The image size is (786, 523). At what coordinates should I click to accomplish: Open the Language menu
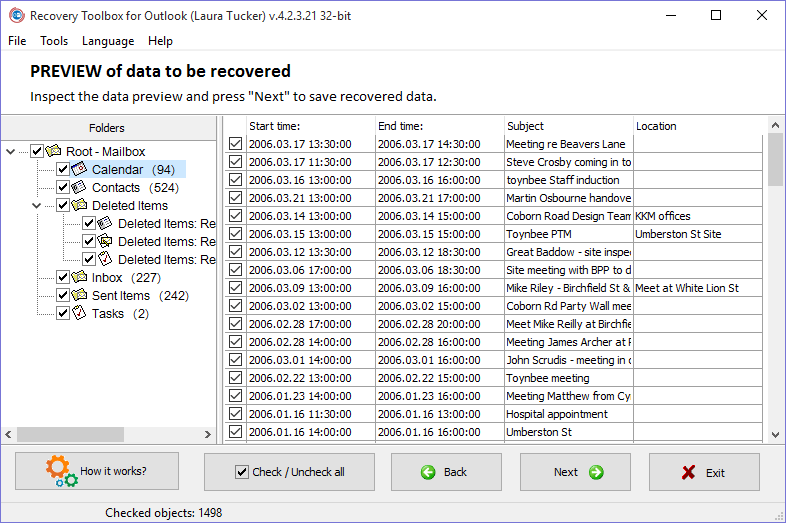click(108, 41)
